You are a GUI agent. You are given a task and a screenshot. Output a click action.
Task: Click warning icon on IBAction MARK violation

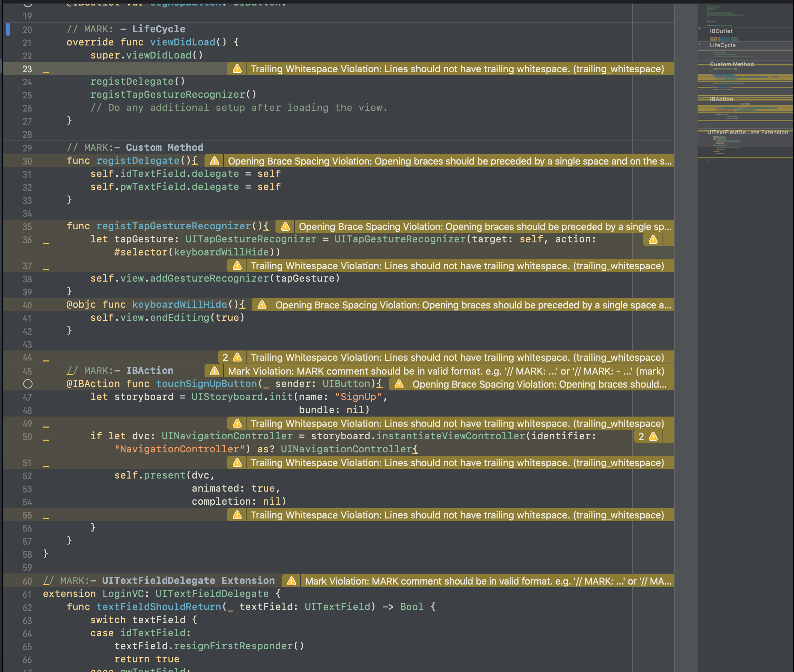215,371
